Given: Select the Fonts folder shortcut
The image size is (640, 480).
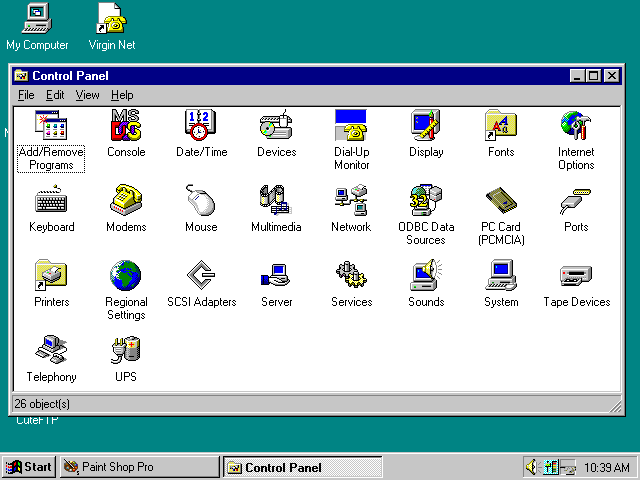Looking at the screenshot, I should [501, 125].
